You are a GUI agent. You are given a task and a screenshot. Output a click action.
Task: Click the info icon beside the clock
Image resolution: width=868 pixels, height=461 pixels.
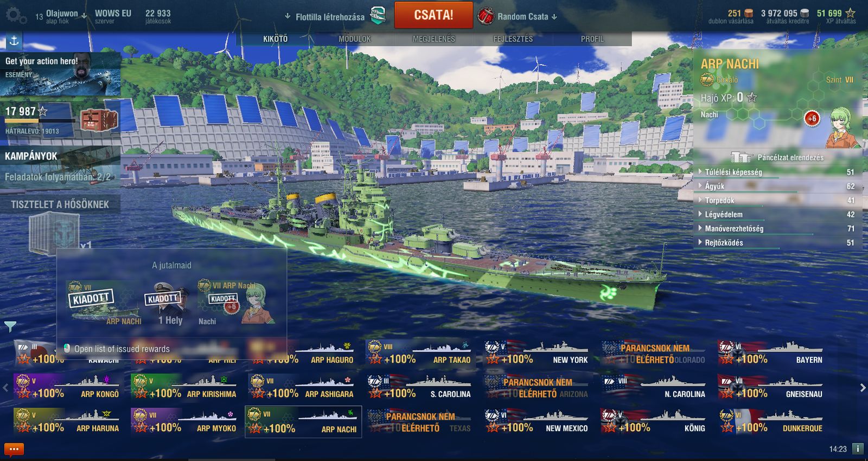tap(858, 449)
